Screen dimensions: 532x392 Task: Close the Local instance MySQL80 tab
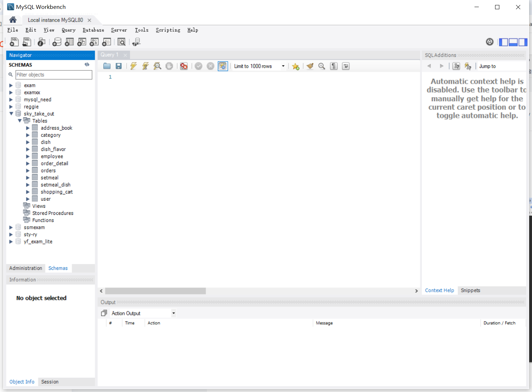point(89,20)
